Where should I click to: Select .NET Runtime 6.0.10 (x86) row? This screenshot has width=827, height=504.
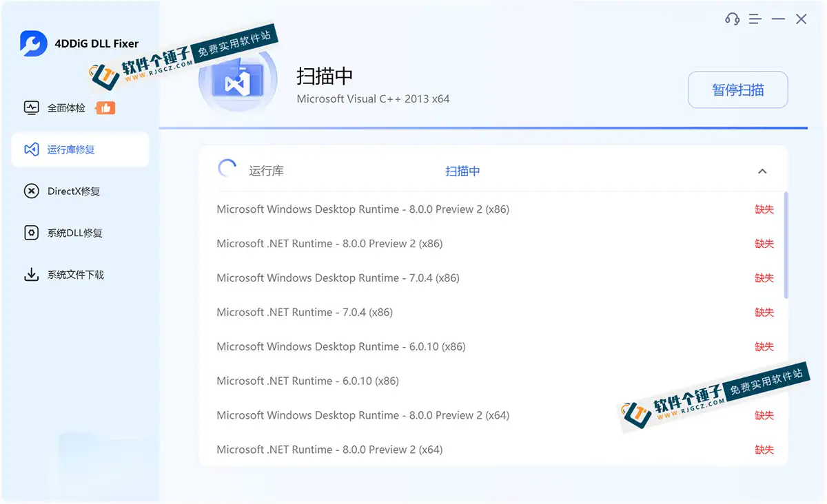(x=493, y=381)
